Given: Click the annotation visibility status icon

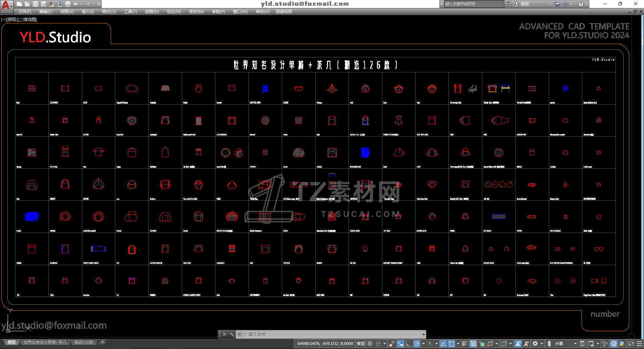Looking at the screenshot, I should click(518, 344).
